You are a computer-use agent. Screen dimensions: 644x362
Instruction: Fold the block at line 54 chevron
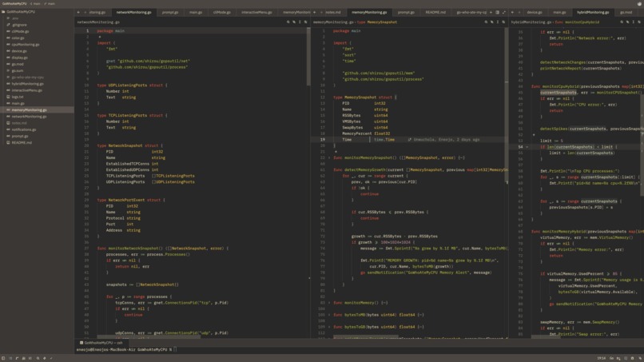tap(527, 147)
